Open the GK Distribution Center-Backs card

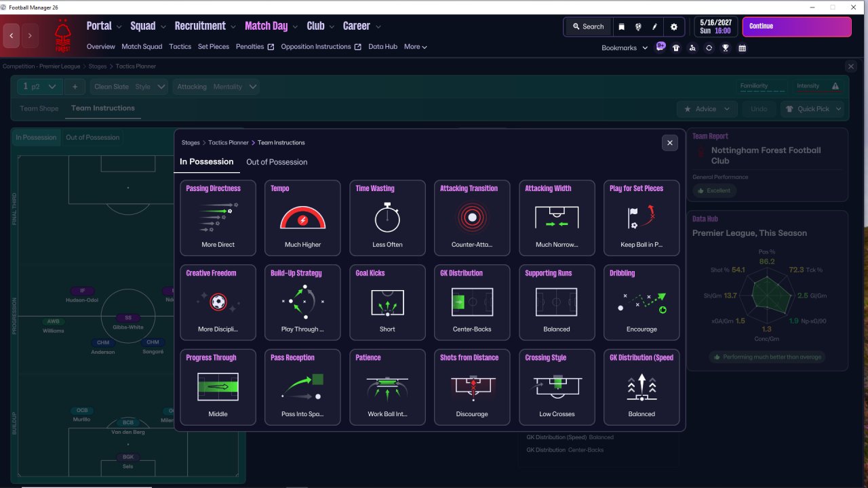point(472,302)
